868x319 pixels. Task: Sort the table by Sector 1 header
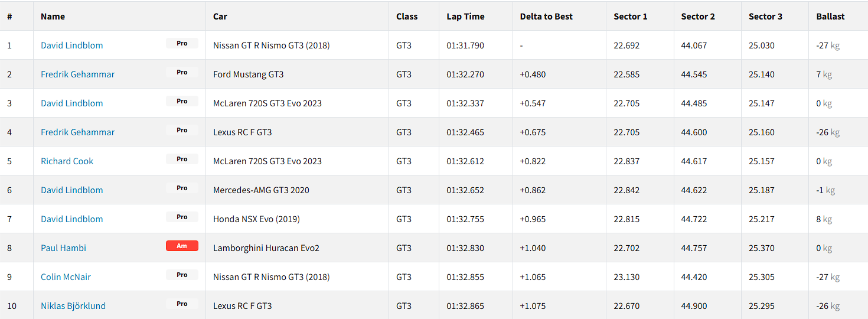click(x=630, y=17)
